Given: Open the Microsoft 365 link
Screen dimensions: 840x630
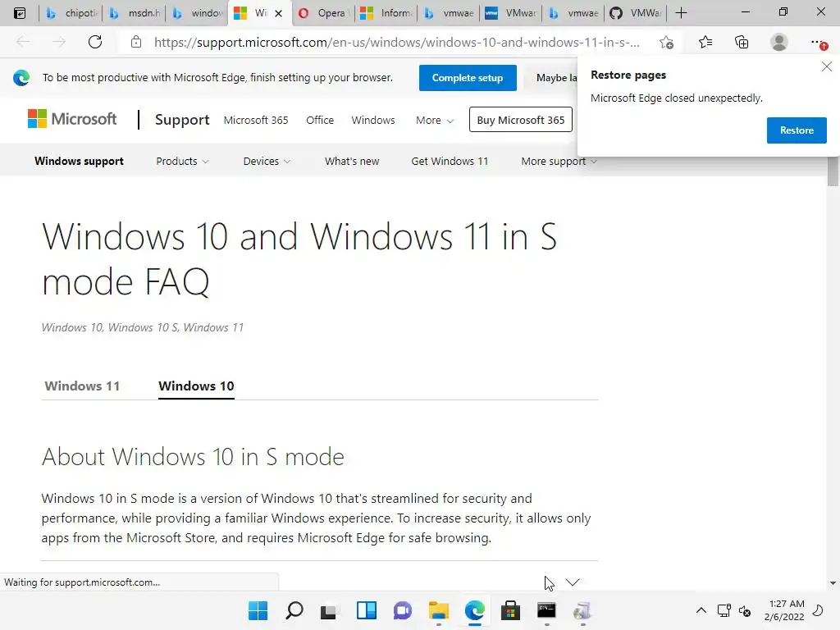Looking at the screenshot, I should [256, 120].
